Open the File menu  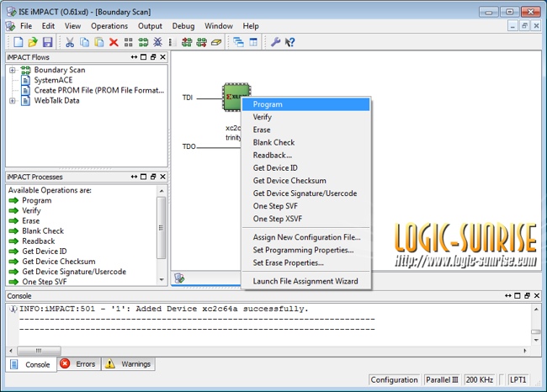pos(26,26)
